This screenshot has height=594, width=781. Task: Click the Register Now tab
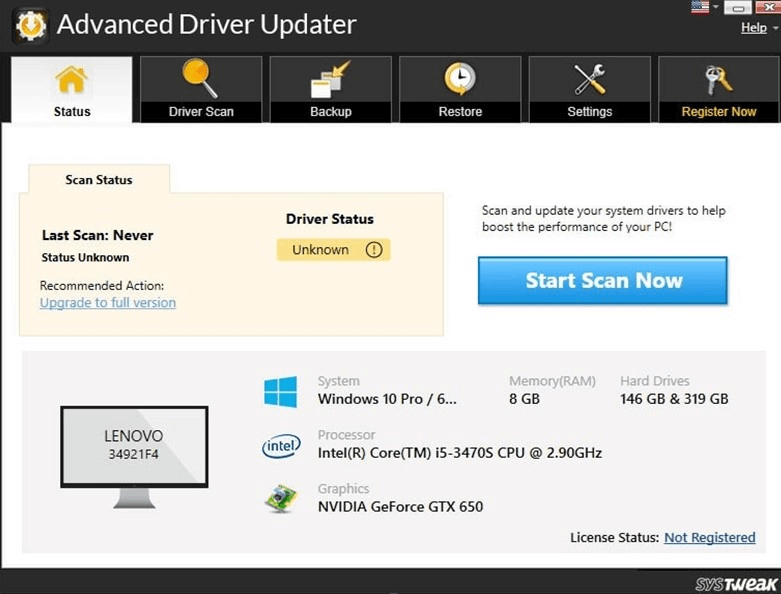(718, 90)
